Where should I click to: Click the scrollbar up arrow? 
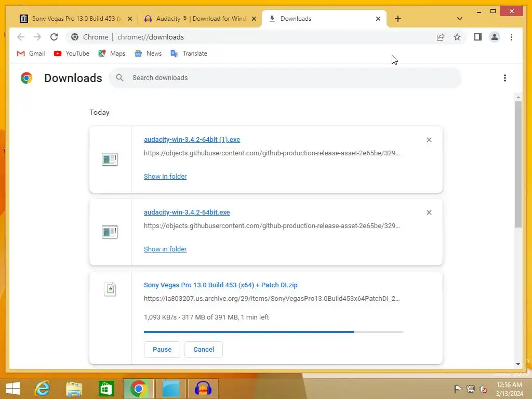(518, 97)
